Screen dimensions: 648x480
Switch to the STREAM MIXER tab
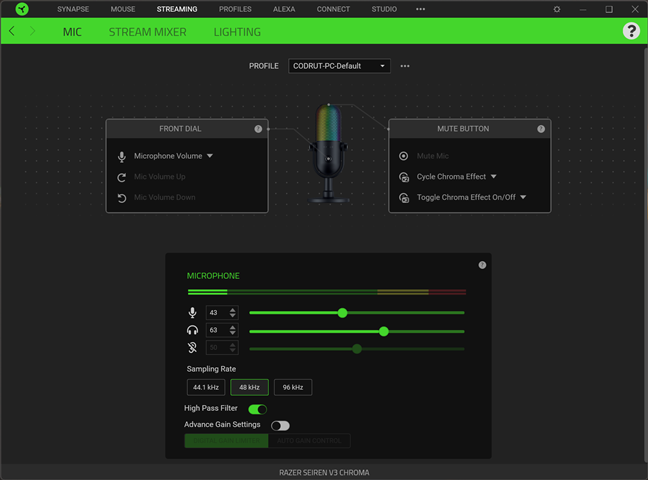tap(148, 32)
